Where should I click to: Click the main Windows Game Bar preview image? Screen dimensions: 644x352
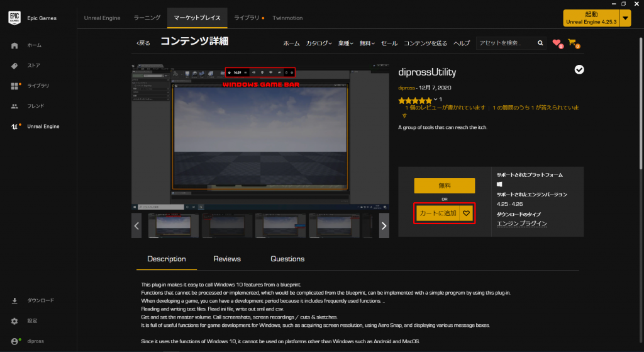260,137
